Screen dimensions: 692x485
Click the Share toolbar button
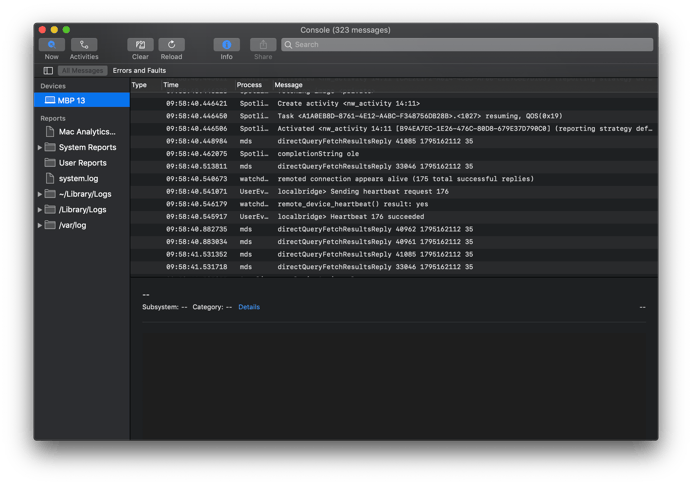263,45
